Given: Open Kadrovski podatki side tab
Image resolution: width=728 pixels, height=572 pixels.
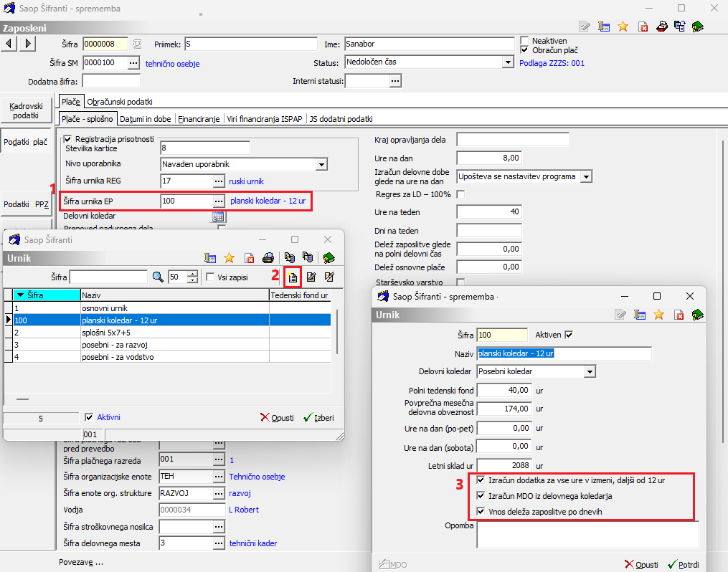Looking at the screenshot, I should point(26,110).
